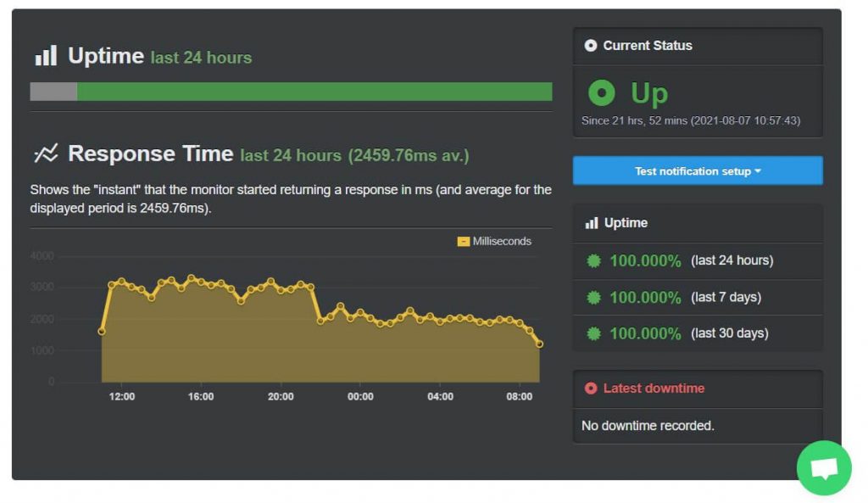This screenshot has height=503, width=868.
Task: Select the Current Status target icon
Action: coord(590,46)
